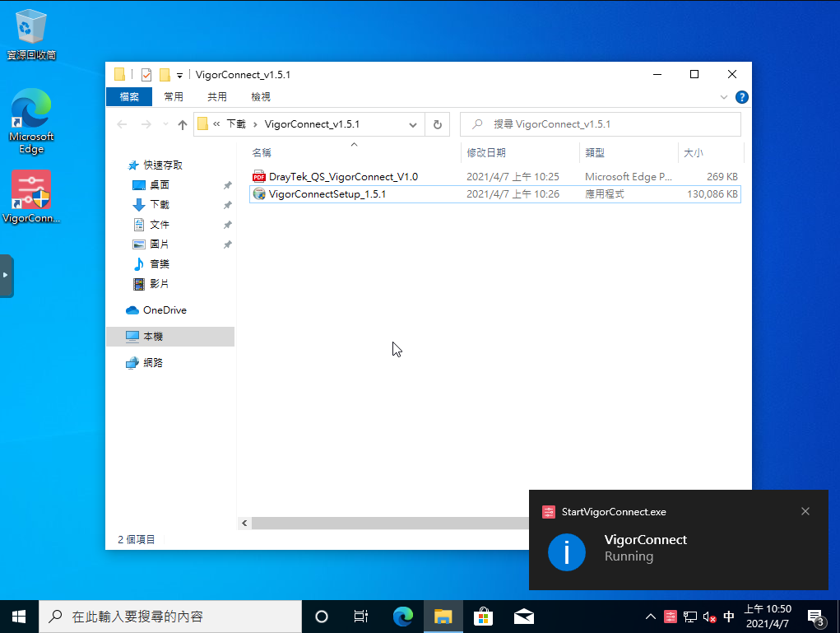Open the Quick Access Toolbar customize dropdown

click(x=179, y=75)
